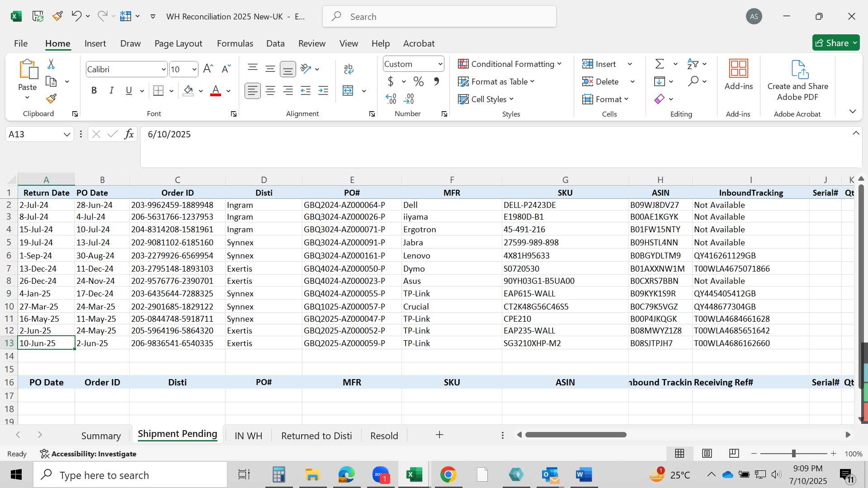Image resolution: width=868 pixels, height=488 pixels.
Task: Open the font name Calibri dropdown
Action: click(x=163, y=70)
